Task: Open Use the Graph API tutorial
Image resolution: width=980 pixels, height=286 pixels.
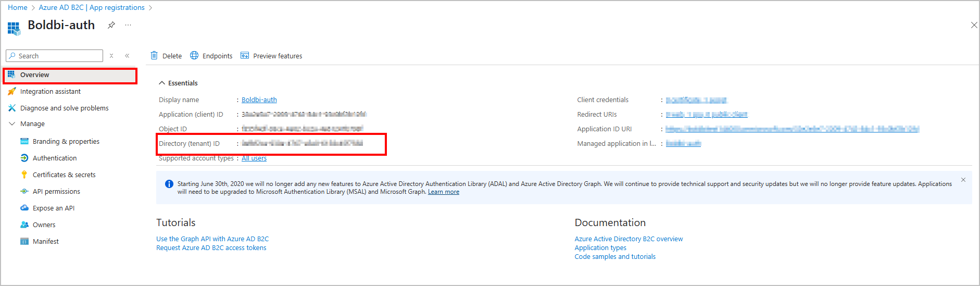Action: (x=212, y=239)
